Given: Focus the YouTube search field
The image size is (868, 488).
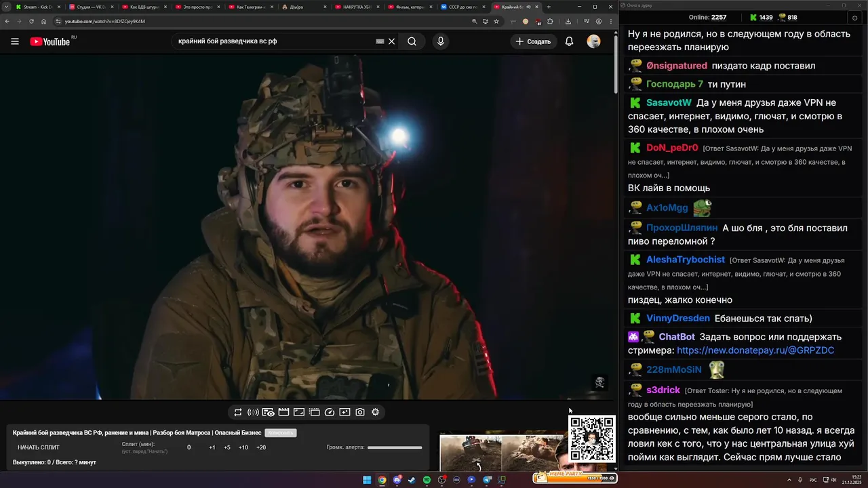Looking at the screenshot, I should pos(275,41).
